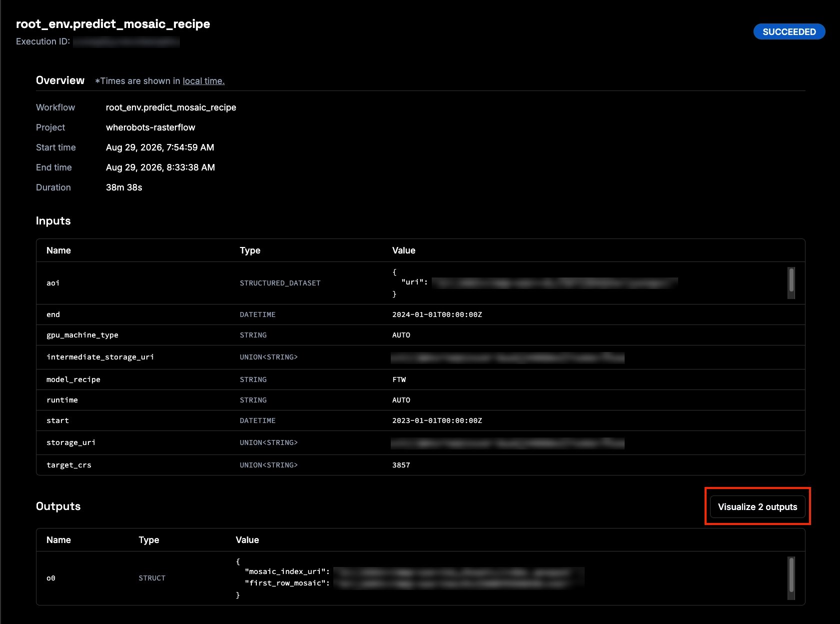Click the Inputs table Value column header

coord(404,250)
